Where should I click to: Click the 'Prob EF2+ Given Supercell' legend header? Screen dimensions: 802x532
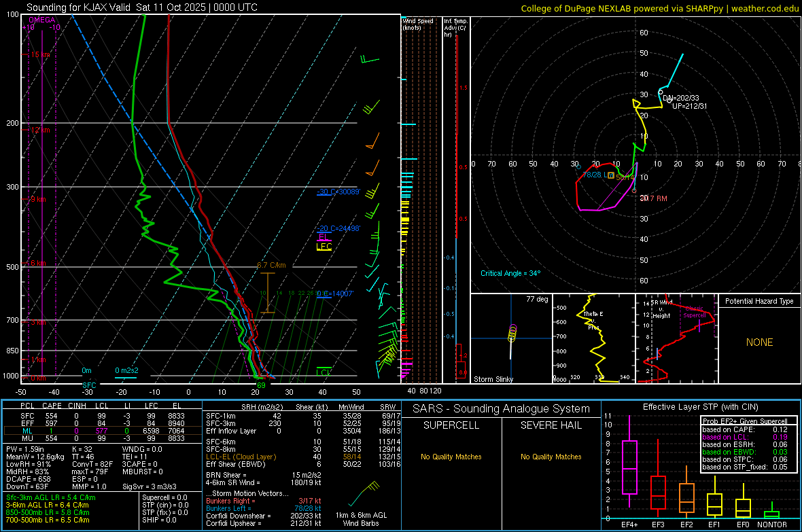coord(745,421)
